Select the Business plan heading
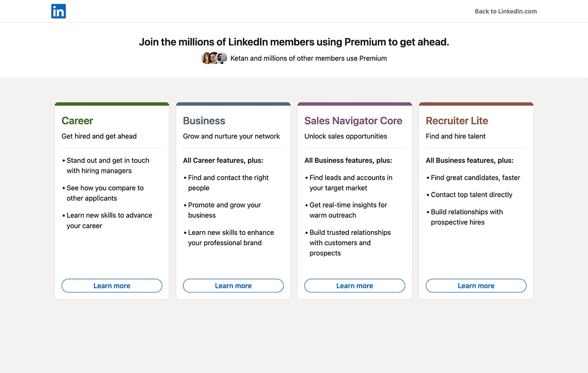Screen dimensions: 588x373 pyautogui.click(x=204, y=120)
